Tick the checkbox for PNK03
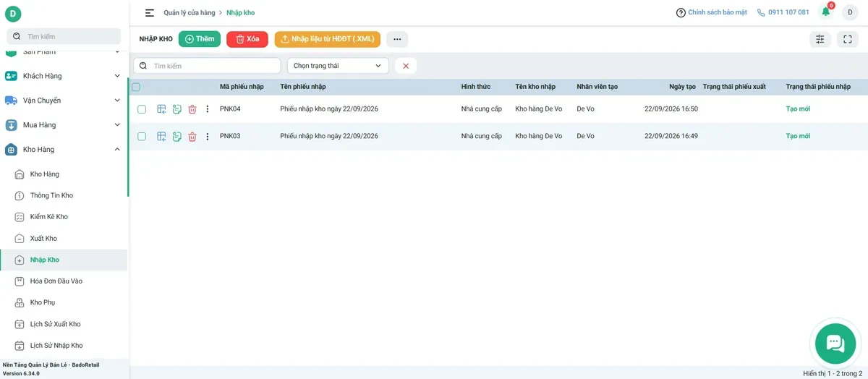868x379 pixels. click(x=142, y=137)
